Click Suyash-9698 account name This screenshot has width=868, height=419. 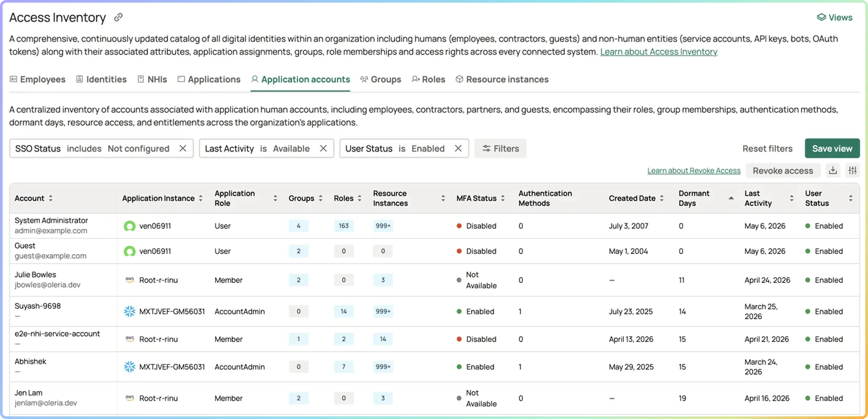click(38, 306)
